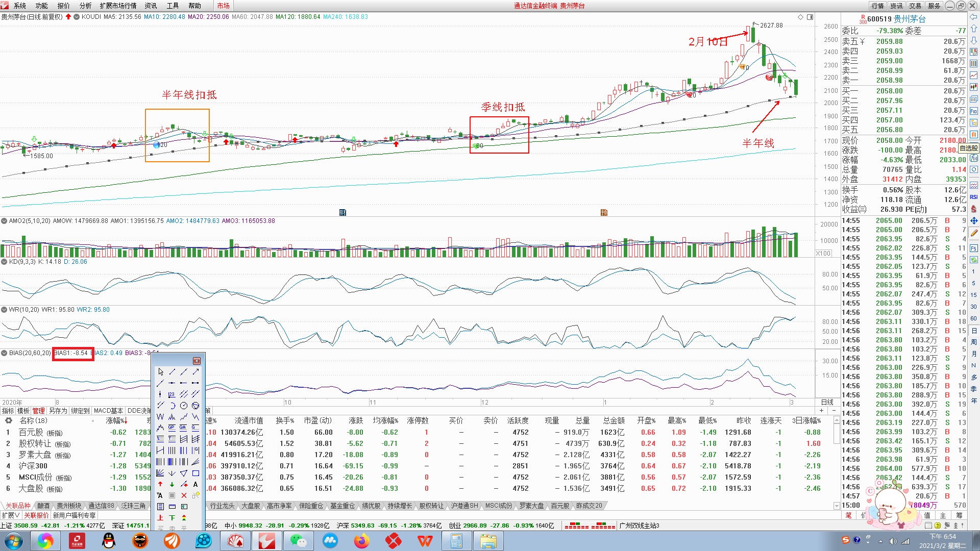
Task: Select the rectangle drawing tool in palette
Action: click(195, 473)
